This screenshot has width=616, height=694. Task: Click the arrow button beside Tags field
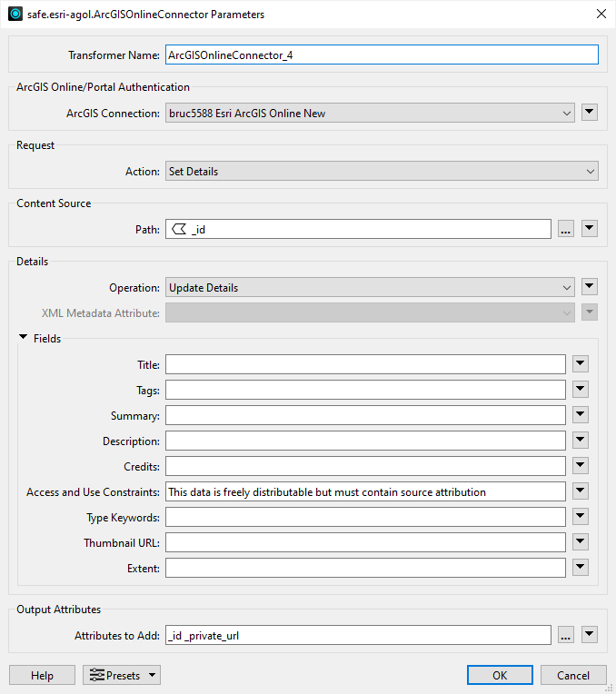pyautogui.click(x=581, y=390)
